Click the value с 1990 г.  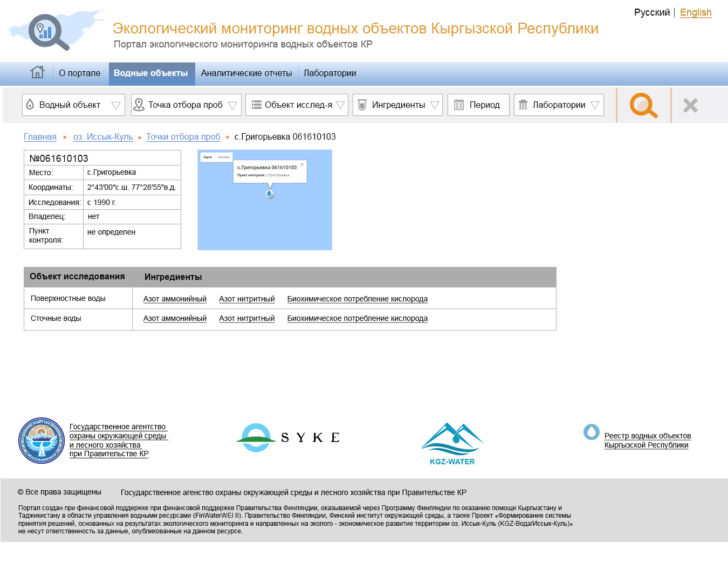[101, 202]
